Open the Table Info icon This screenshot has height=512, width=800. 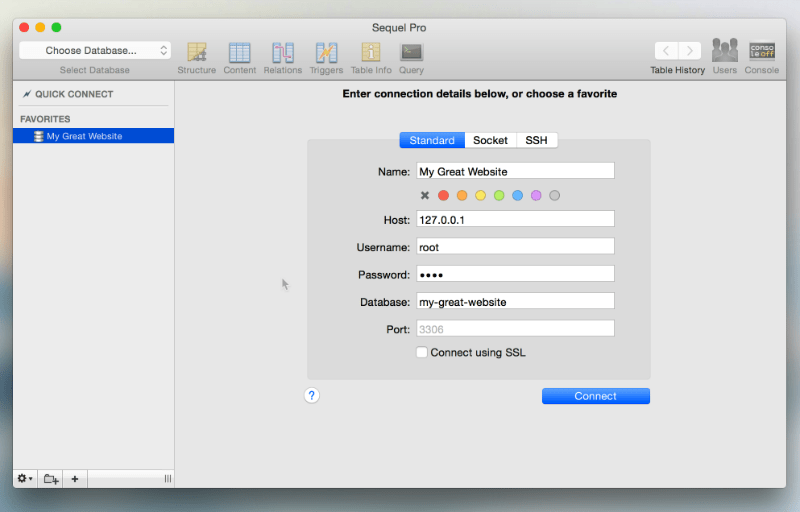371,52
